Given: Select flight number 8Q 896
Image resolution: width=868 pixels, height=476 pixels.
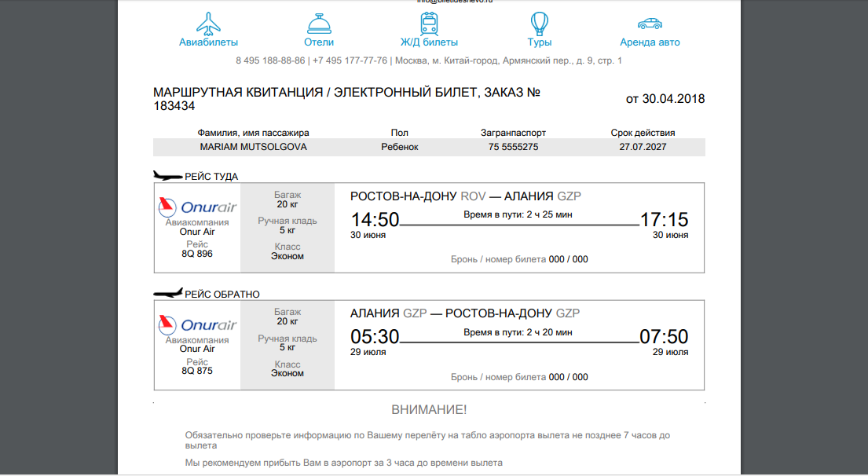Looking at the screenshot, I should pos(197,254).
